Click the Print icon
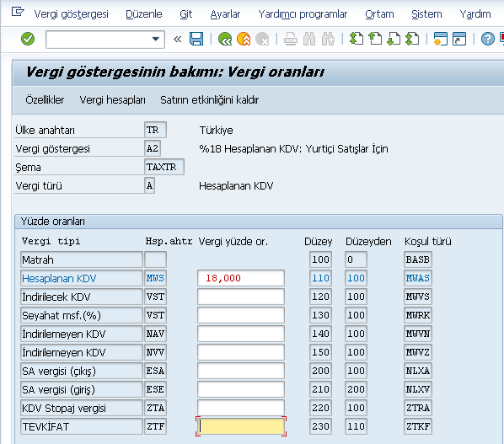Image resolution: width=504 pixels, height=444 pixels. coord(291,39)
